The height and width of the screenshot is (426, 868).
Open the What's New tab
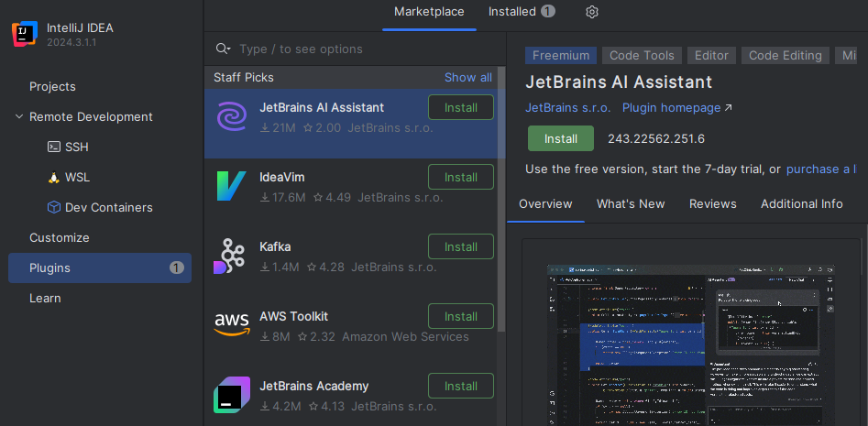click(631, 203)
